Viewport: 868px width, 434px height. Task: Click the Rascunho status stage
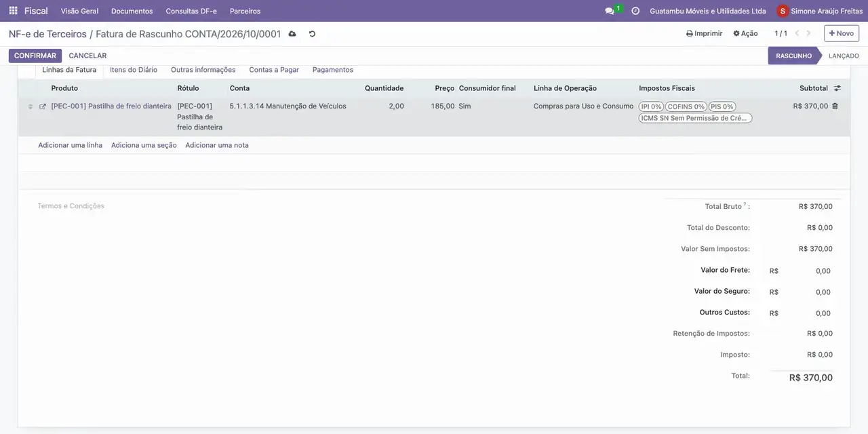click(793, 56)
